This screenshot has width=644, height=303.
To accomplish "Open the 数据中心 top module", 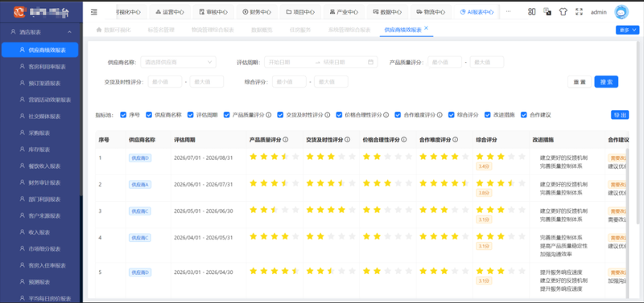I will [387, 12].
